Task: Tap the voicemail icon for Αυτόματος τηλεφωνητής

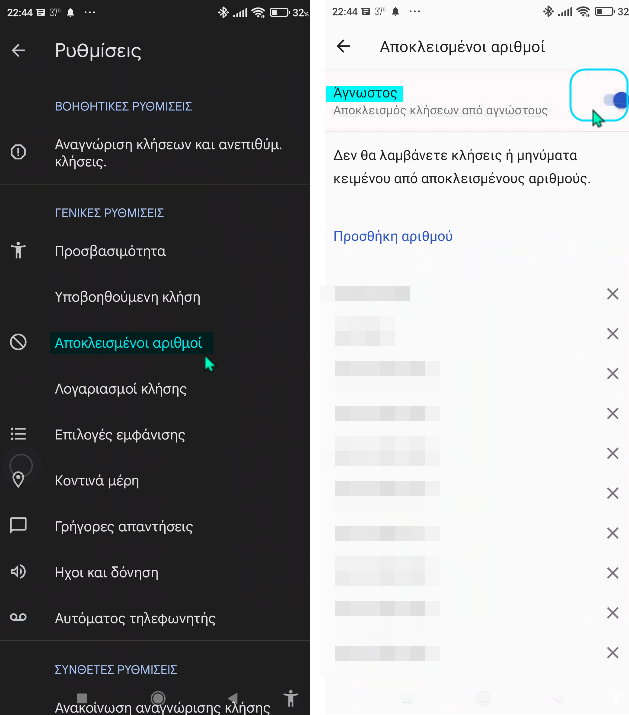Action: tap(18, 617)
